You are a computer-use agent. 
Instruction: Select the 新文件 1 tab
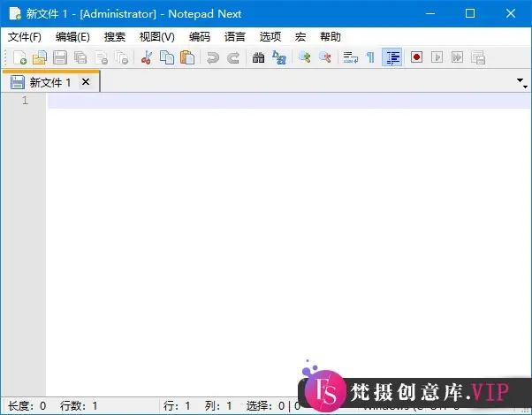[x=50, y=82]
